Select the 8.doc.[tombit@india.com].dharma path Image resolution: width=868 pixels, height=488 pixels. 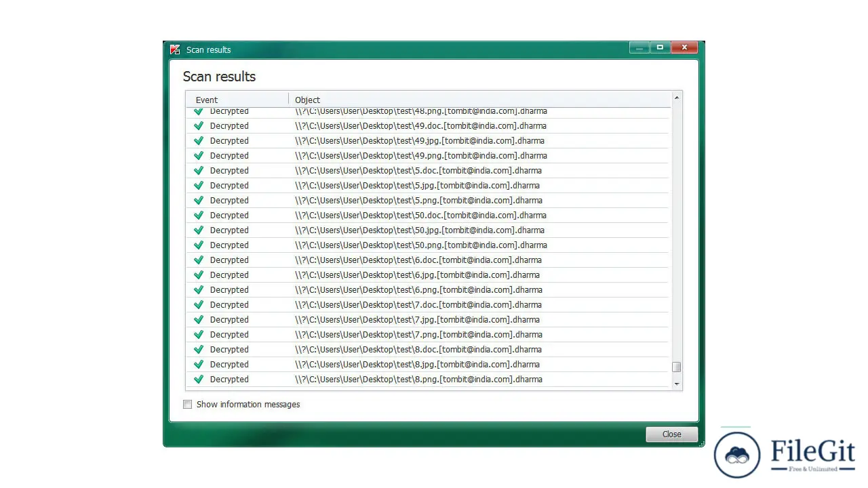coord(418,349)
